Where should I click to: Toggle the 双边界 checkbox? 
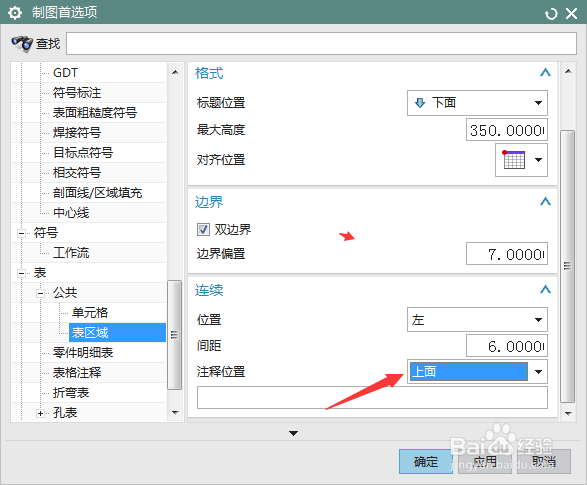click(x=203, y=229)
